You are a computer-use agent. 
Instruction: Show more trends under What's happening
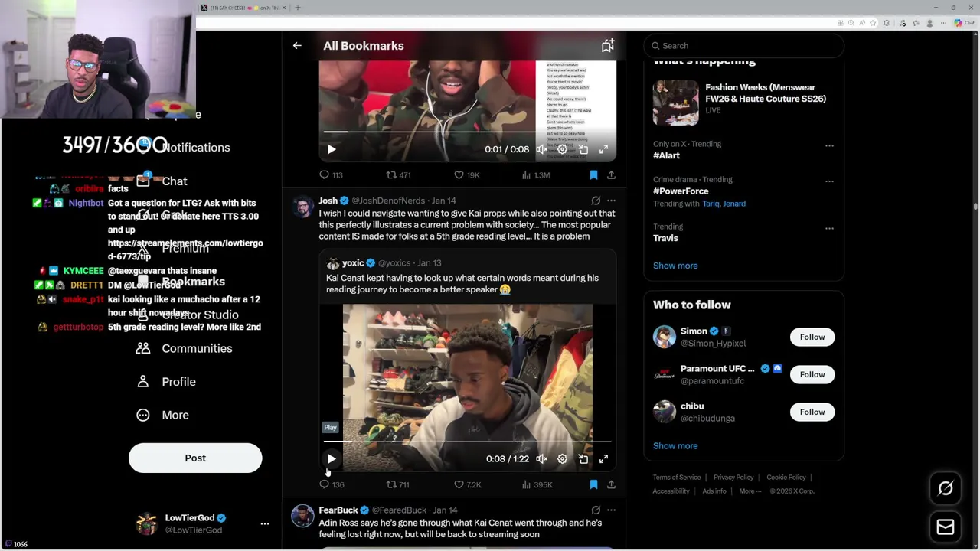(x=675, y=266)
